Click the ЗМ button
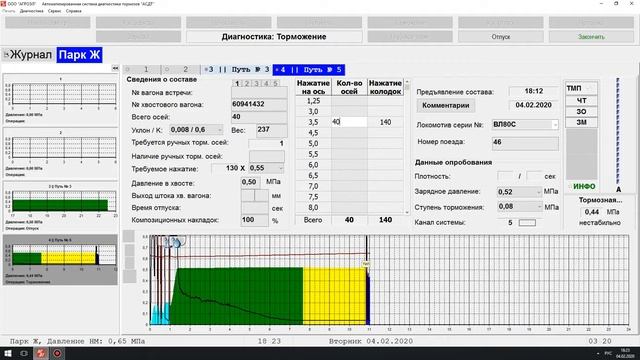The width and height of the screenshot is (640, 360). point(581,122)
